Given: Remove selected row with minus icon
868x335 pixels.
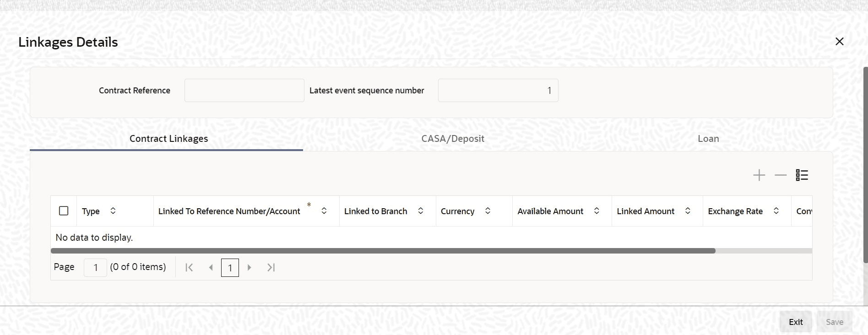Looking at the screenshot, I should coord(781,175).
